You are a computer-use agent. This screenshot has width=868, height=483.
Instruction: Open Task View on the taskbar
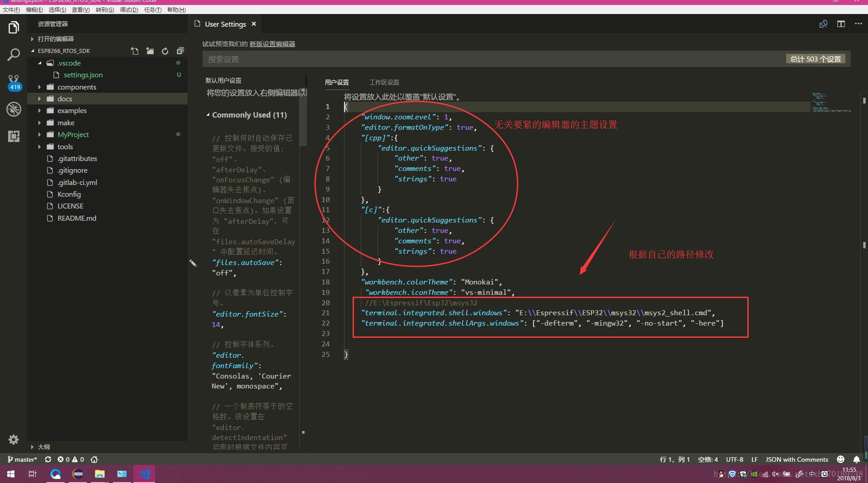click(x=33, y=474)
